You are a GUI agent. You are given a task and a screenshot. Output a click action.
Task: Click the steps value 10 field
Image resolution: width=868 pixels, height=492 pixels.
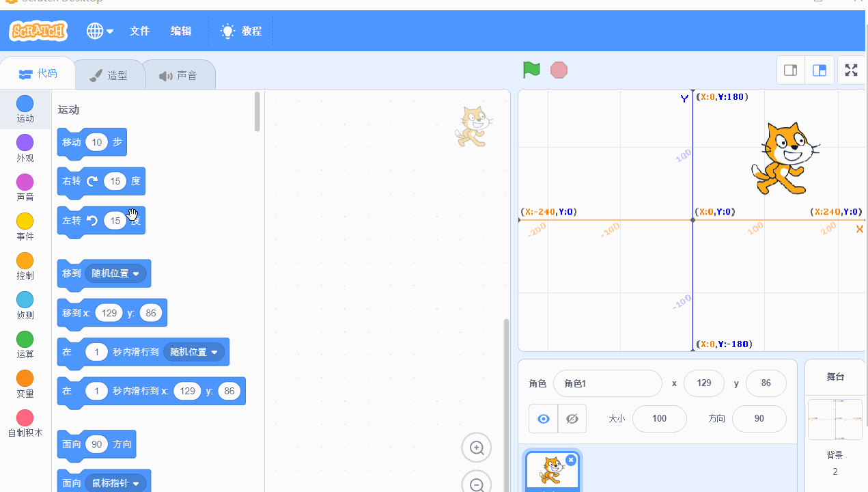[x=97, y=142]
